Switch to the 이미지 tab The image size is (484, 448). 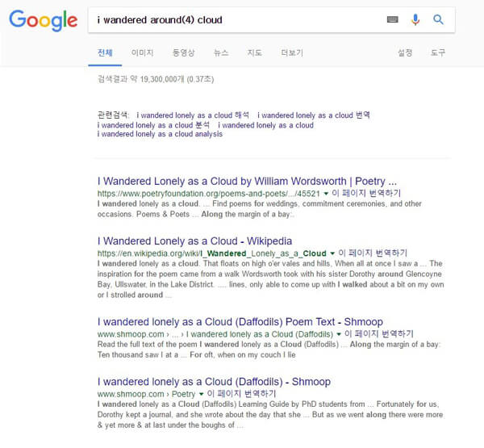[142, 52]
